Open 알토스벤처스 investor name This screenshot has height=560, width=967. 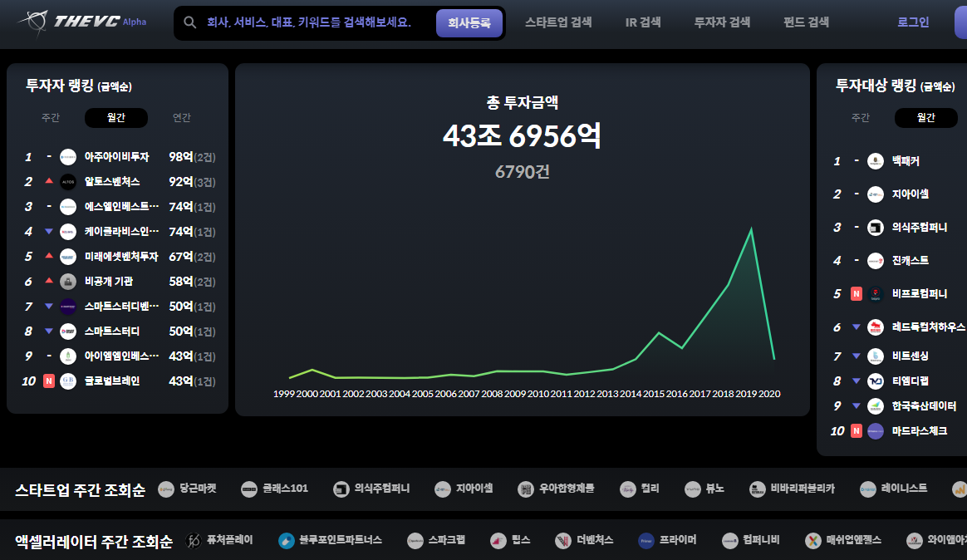[x=112, y=182]
